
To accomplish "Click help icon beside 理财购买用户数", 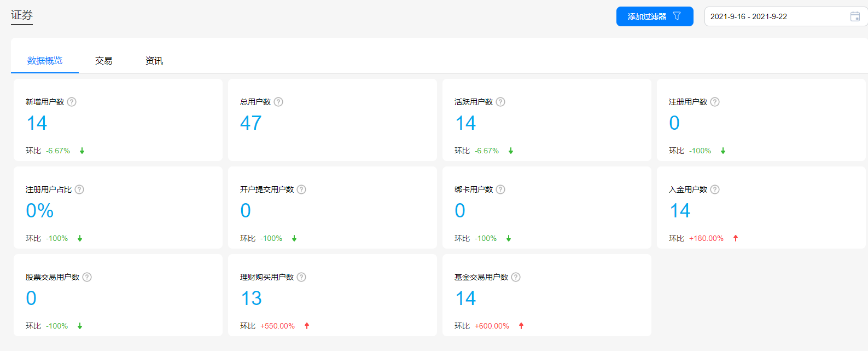I will 301,277.
